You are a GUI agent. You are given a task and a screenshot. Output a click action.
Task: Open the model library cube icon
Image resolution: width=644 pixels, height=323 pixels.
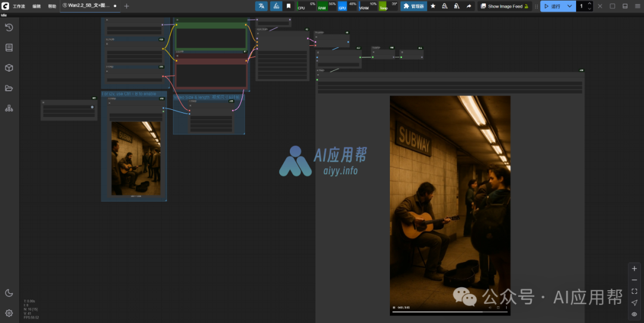click(x=9, y=68)
